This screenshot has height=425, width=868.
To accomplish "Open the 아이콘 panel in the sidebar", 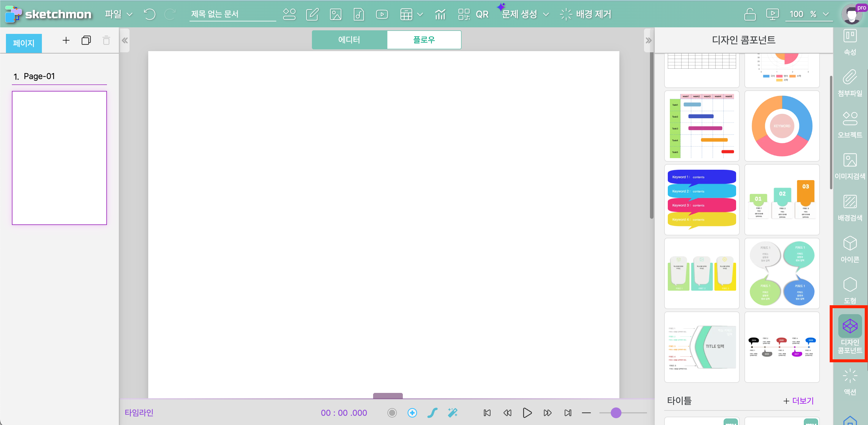I will point(850,250).
